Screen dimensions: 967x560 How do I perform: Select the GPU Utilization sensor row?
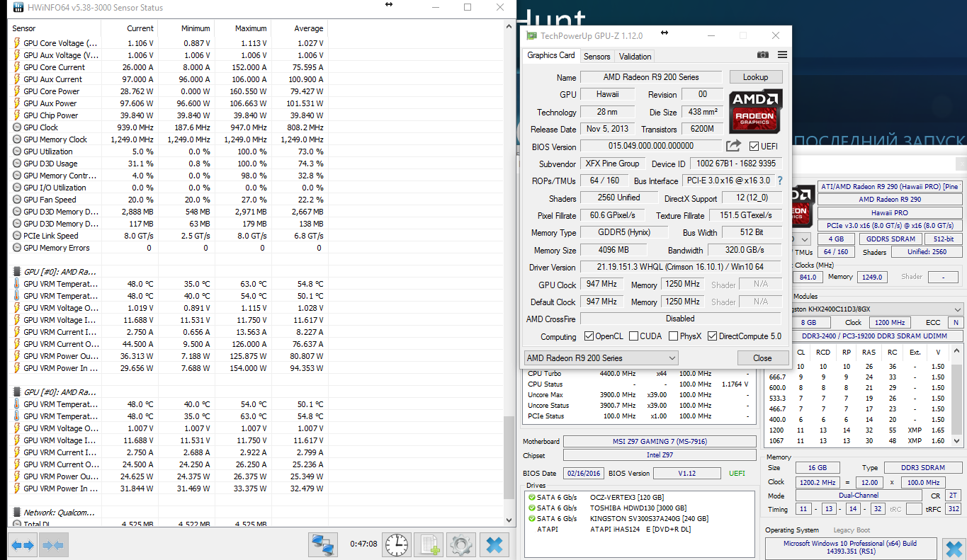pyautogui.click(x=169, y=152)
